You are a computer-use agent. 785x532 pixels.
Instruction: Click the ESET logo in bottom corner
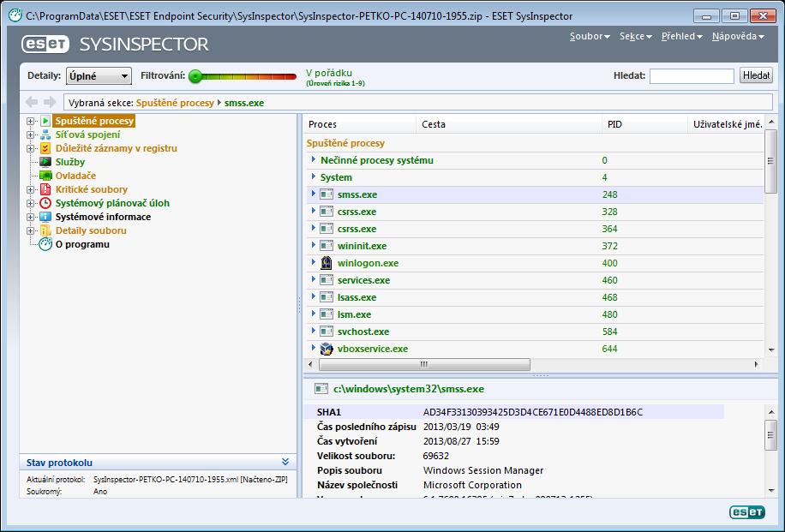pyautogui.click(x=747, y=512)
